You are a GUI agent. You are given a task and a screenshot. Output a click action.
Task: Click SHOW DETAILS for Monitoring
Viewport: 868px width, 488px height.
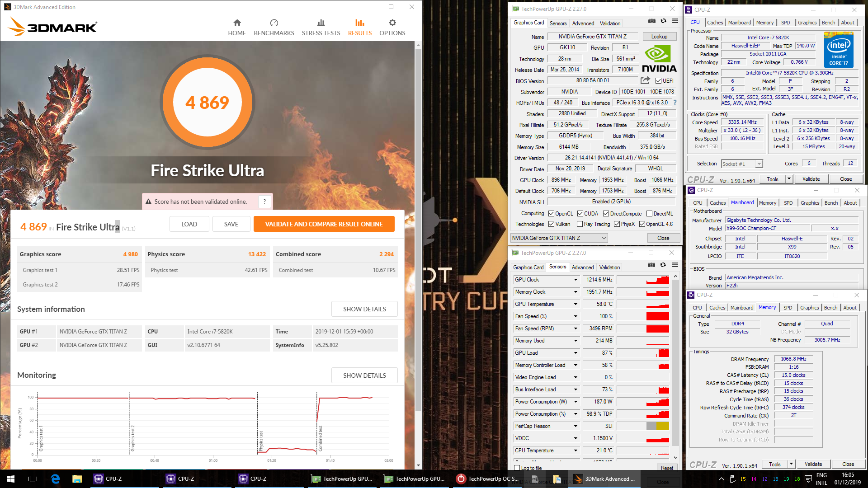click(364, 375)
